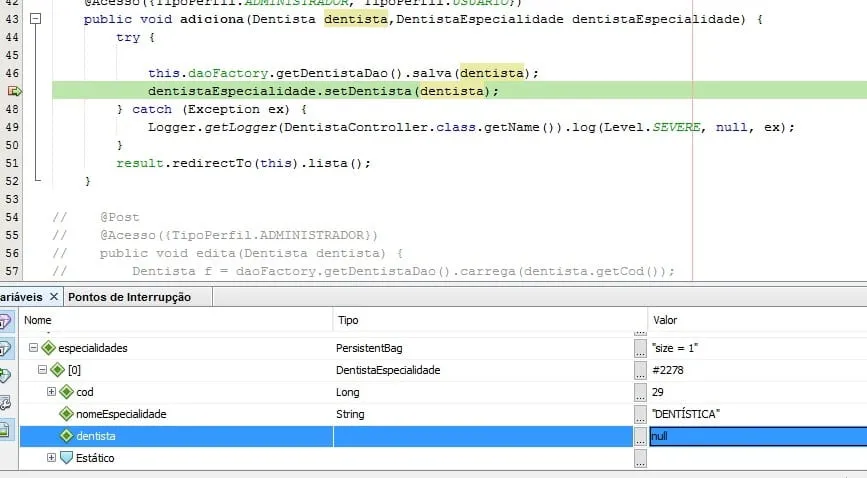Click the value 29 in the cod row
Screen dimensions: 867x478
click(x=657, y=392)
